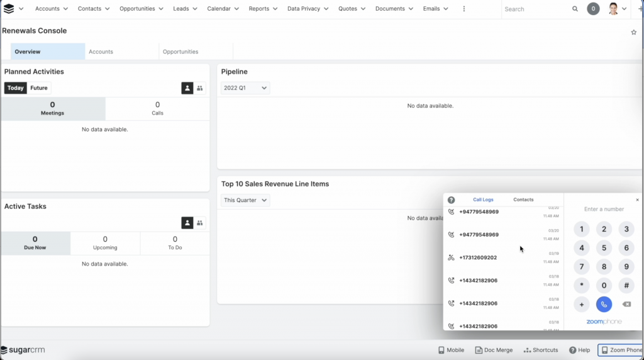Open Mobile in the footer

coord(451,350)
